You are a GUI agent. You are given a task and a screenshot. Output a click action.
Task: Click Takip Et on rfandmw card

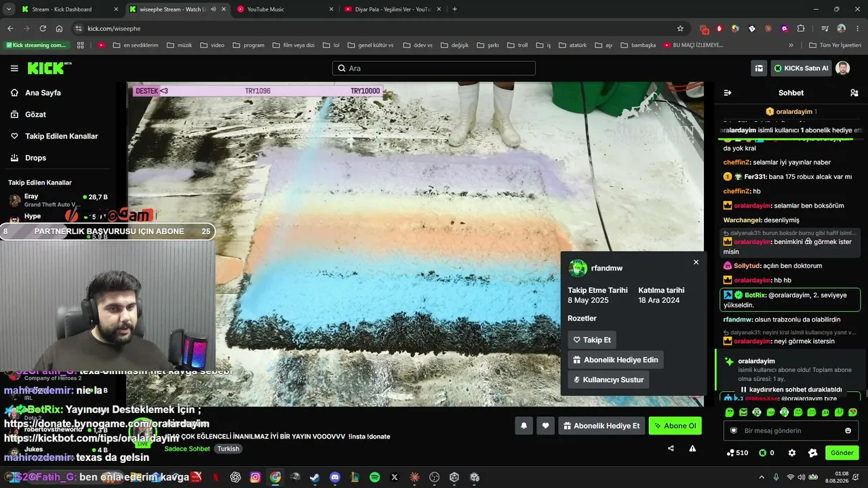(x=592, y=340)
